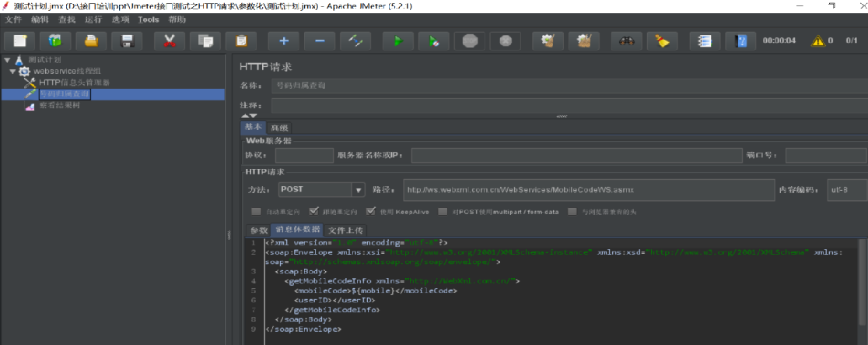Open the 文件 menu
The width and height of the screenshot is (868, 345).
point(13,19)
